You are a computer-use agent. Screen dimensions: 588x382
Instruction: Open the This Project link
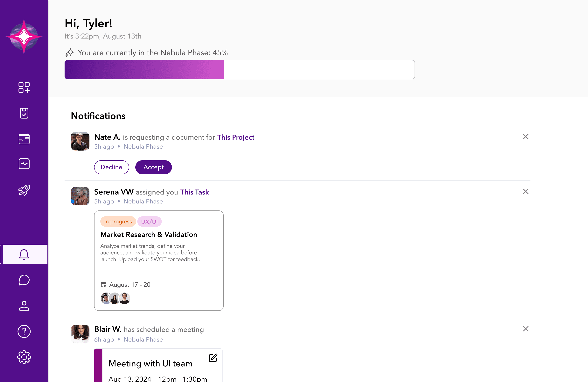click(235, 137)
